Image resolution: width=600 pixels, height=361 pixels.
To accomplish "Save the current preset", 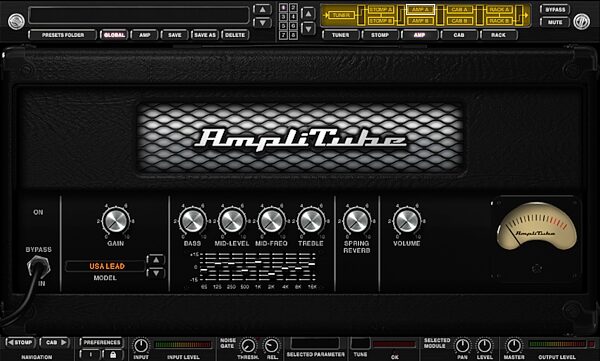I will click(174, 35).
